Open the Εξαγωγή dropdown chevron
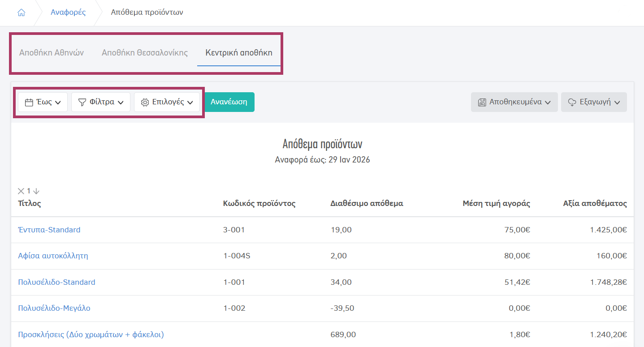The width and height of the screenshot is (644, 347). (x=617, y=103)
